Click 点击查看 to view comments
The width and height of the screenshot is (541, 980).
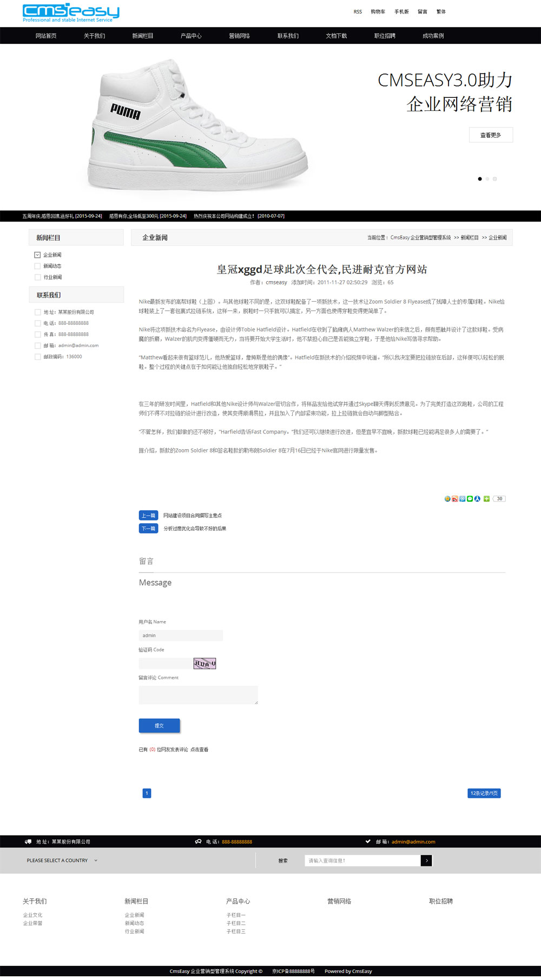click(199, 750)
